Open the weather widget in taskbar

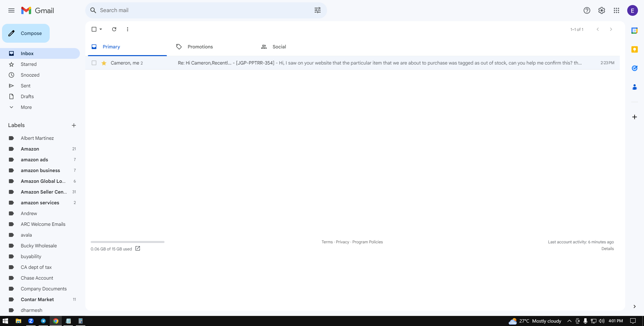[x=535, y=321]
